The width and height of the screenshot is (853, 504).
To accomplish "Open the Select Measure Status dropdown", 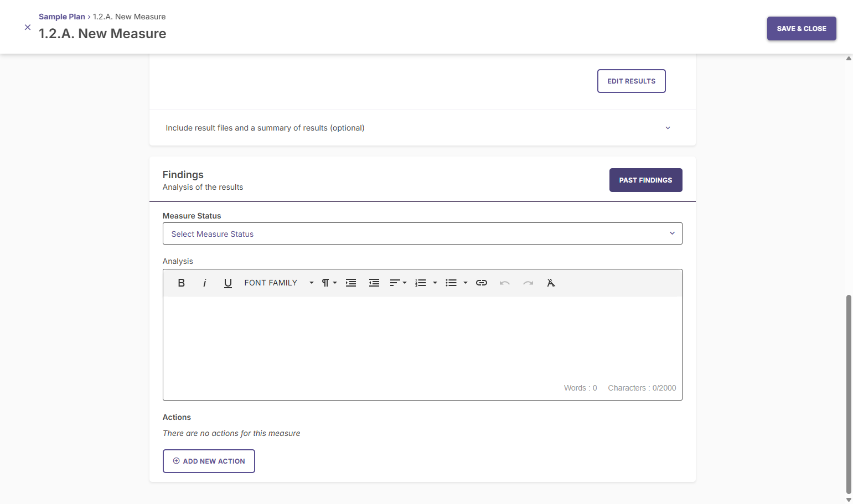I will [x=422, y=233].
